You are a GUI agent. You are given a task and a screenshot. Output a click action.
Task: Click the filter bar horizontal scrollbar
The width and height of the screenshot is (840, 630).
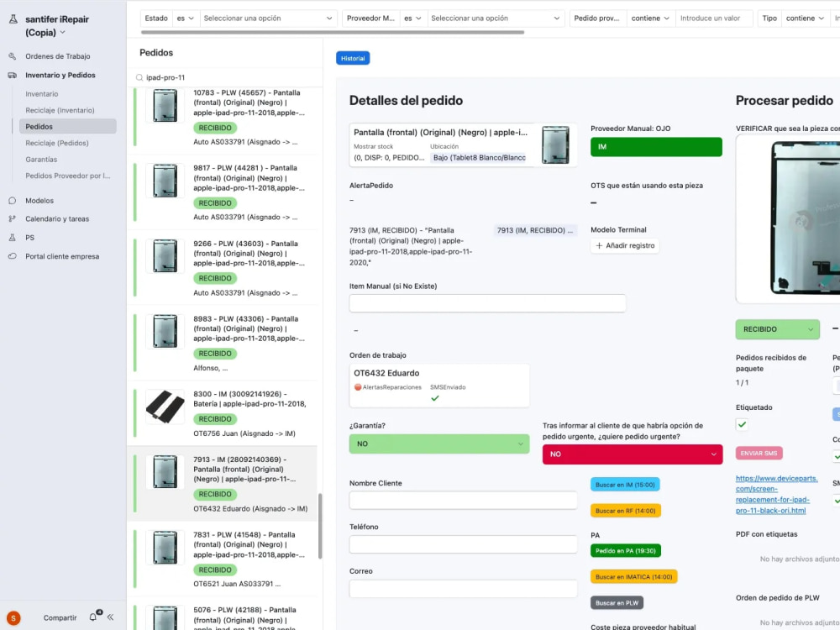(x=333, y=32)
